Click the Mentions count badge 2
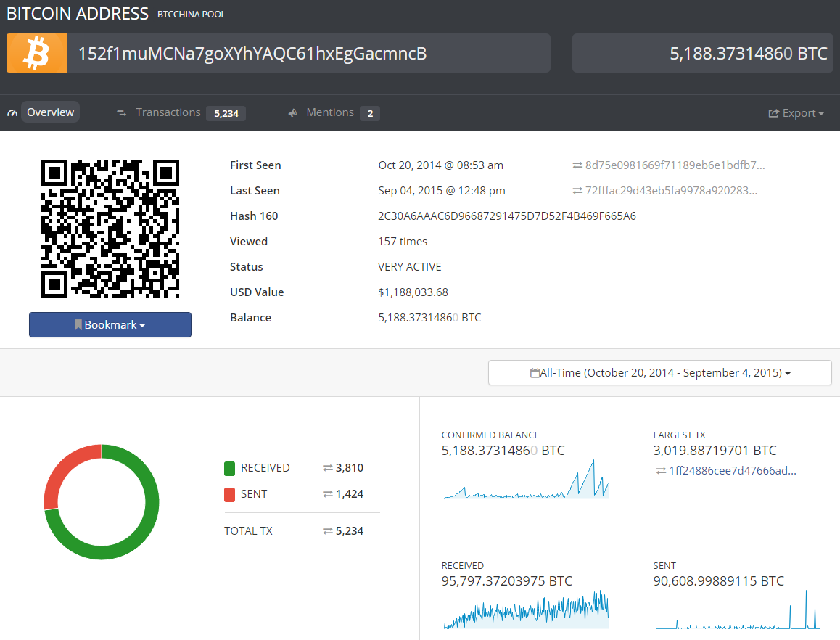 point(370,114)
